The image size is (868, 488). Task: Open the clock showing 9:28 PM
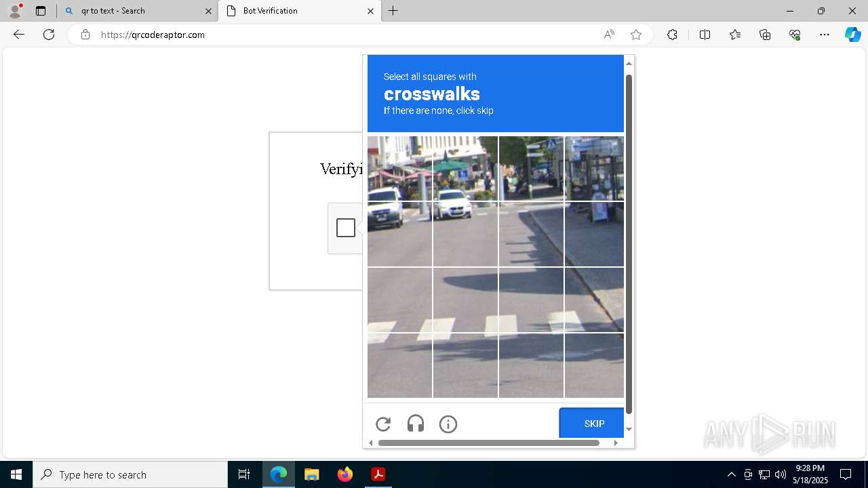point(810,474)
